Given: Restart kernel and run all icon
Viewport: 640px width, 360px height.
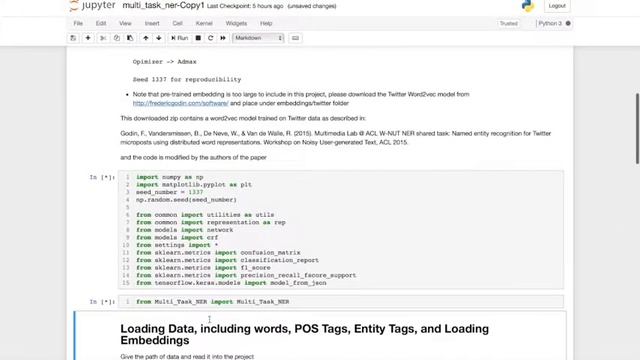Looking at the screenshot, I should pyautogui.click(x=223, y=38).
